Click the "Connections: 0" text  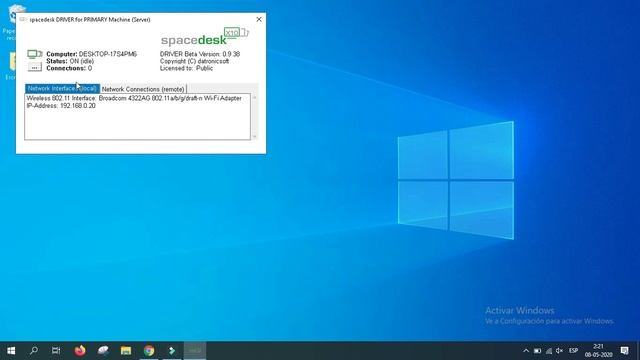coord(69,68)
